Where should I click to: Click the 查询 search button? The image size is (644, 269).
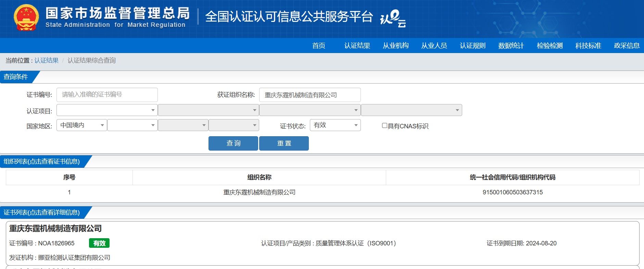point(233,143)
